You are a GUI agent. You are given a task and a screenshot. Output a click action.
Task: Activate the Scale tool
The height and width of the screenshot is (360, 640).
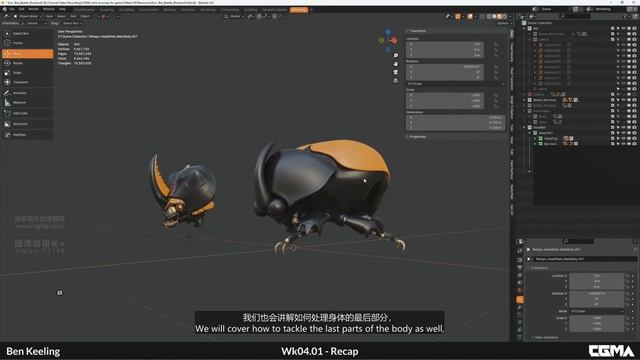(x=27, y=73)
